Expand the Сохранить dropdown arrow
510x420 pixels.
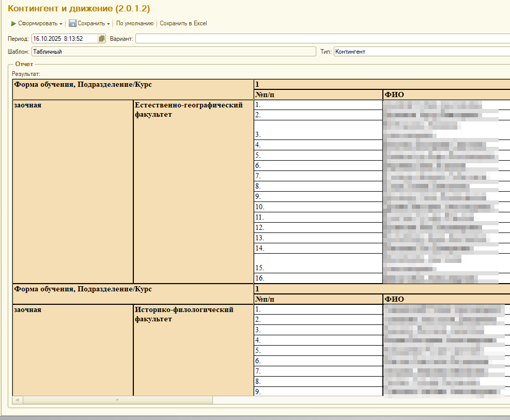coord(109,24)
